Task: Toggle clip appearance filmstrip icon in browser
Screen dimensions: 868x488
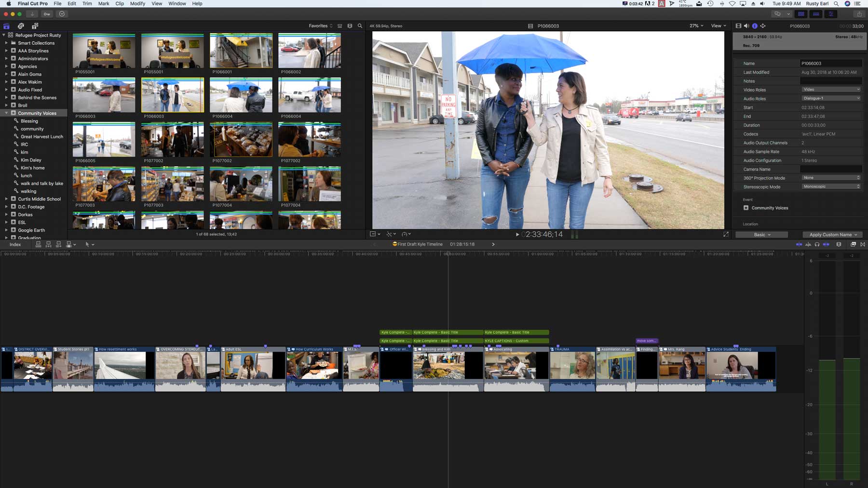Action: 350,26
